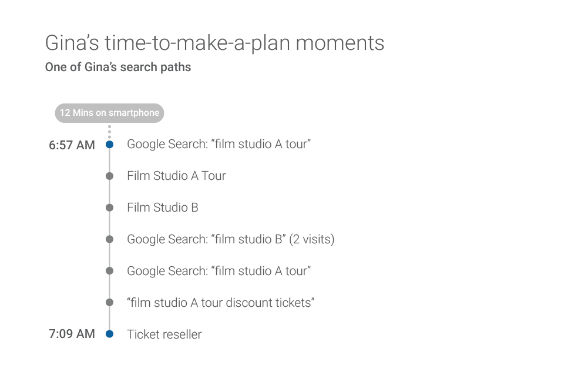Screen dimensions: 588x375
Task: Open the "Film Studio B" entry
Action: 163,207
